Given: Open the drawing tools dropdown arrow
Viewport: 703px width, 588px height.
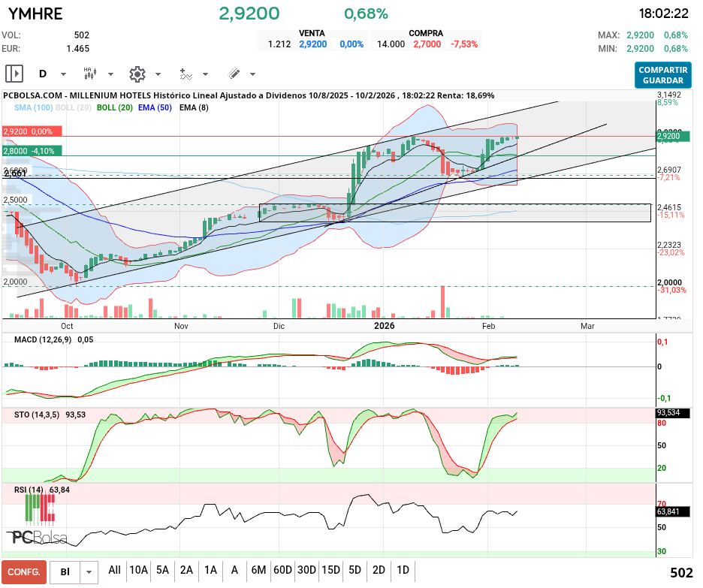Looking at the screenshot, I should pyautogui.click(x=252, y=74).
